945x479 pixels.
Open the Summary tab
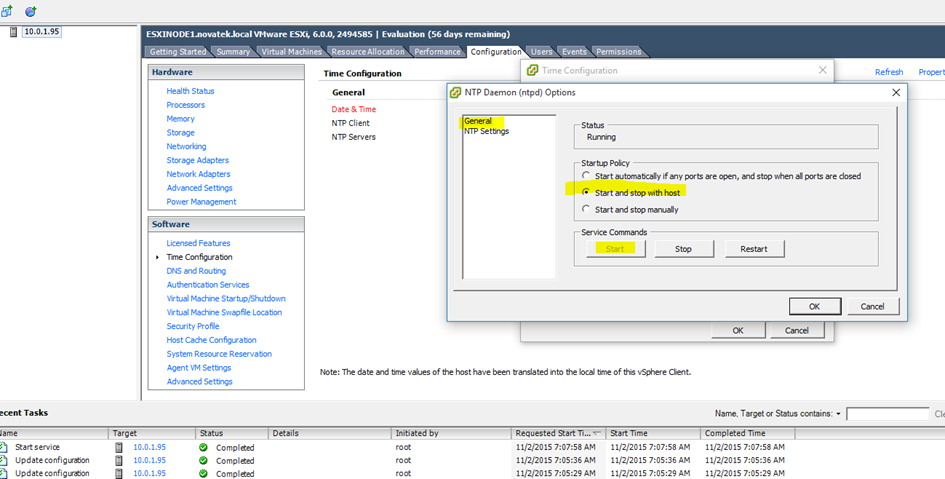click(233, 52)
